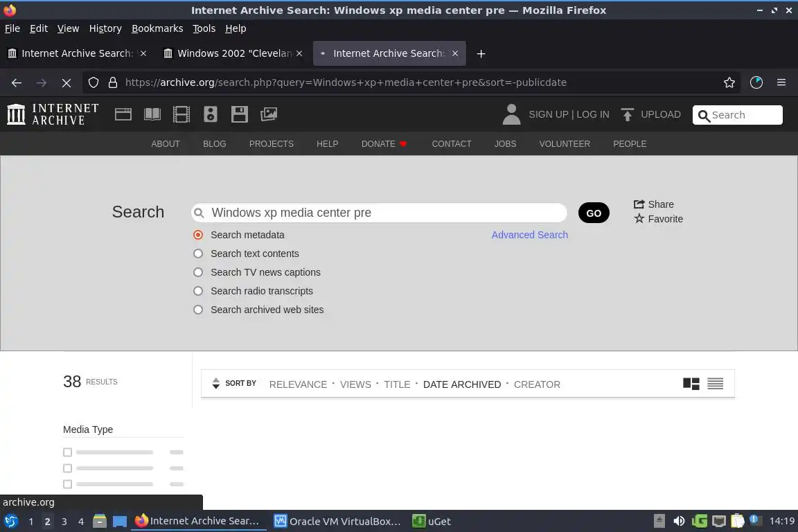The image size is (798, 532).
Task: Toggle sort order arrows
Action: pyautogui.click(x=216, y=383)
